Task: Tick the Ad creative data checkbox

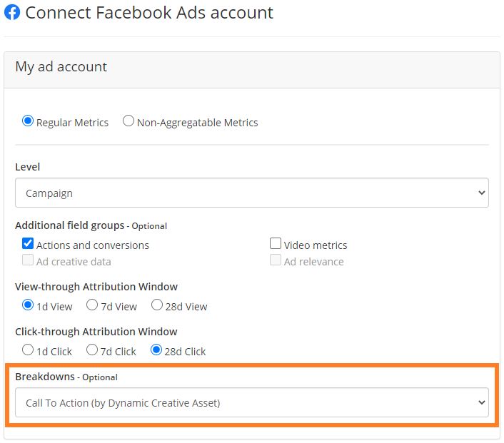Action: (x=28, y=260)
